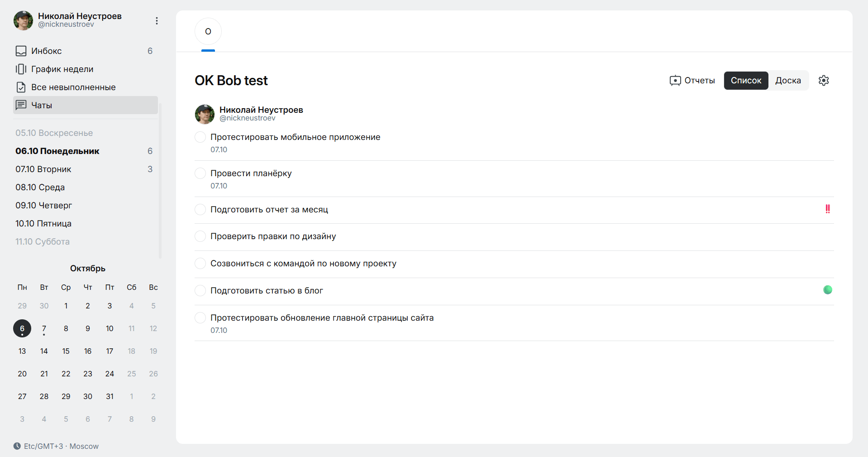Open the Etc/GMT+3 Moscow timezone selector

[x=61, y=446]
